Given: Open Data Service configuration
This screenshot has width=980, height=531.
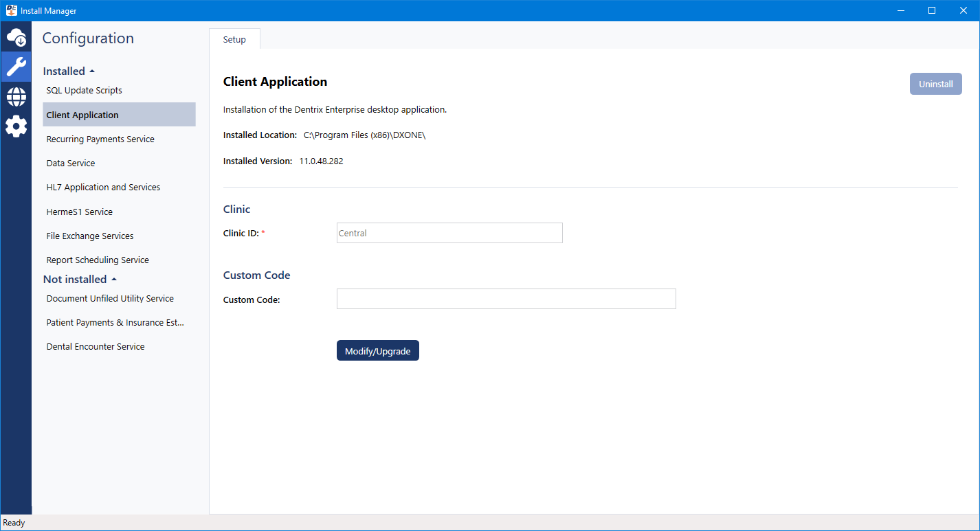Looking at the screenshot, I should tap(71, 163).
